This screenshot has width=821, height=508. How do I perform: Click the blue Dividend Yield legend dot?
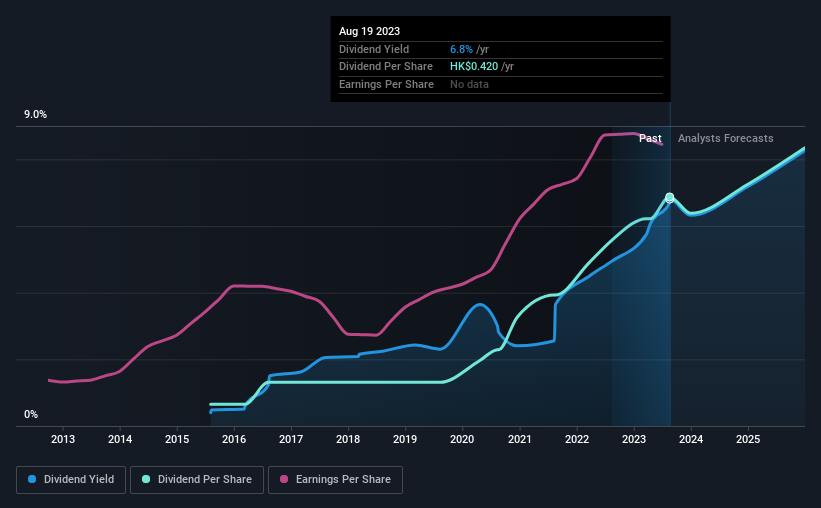(x=32, y=479)
